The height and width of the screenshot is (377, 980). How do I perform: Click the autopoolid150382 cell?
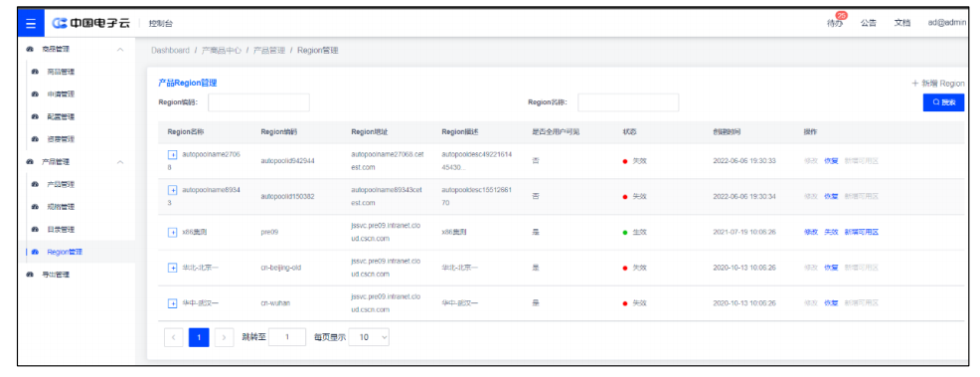(x=287, y=196)
